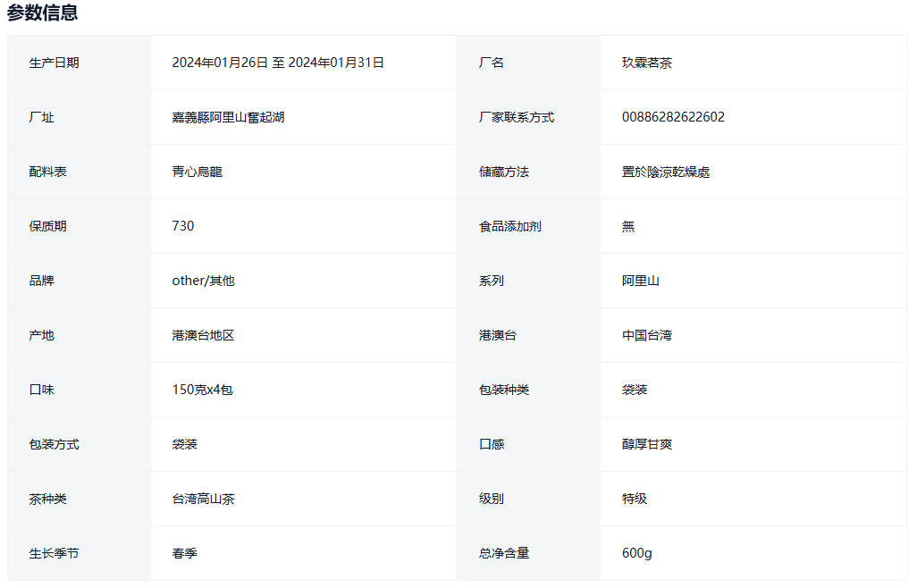Image resolution: width=917 pixels, height=588 pixels.
Task: Click the brand value other/其他
Action: coord(203,281)
